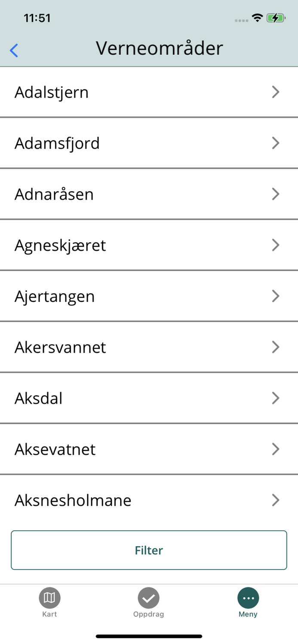Tap the Wi-Fi icon in the status bar
298x644 pixels.
(x=257, y=18)
